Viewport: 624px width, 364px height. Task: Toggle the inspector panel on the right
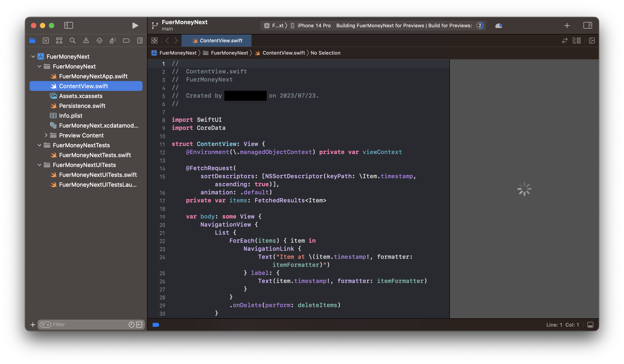tap(588, 26)
